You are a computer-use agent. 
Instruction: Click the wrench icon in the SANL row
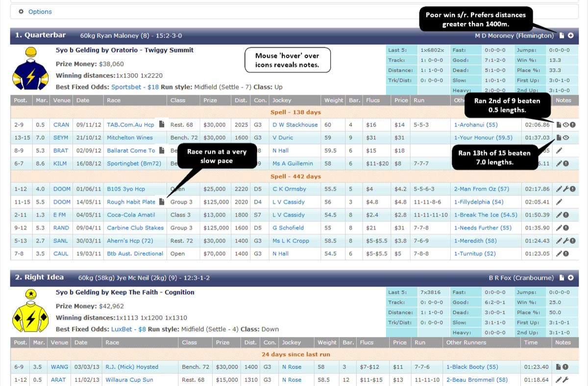click(565, 241)
